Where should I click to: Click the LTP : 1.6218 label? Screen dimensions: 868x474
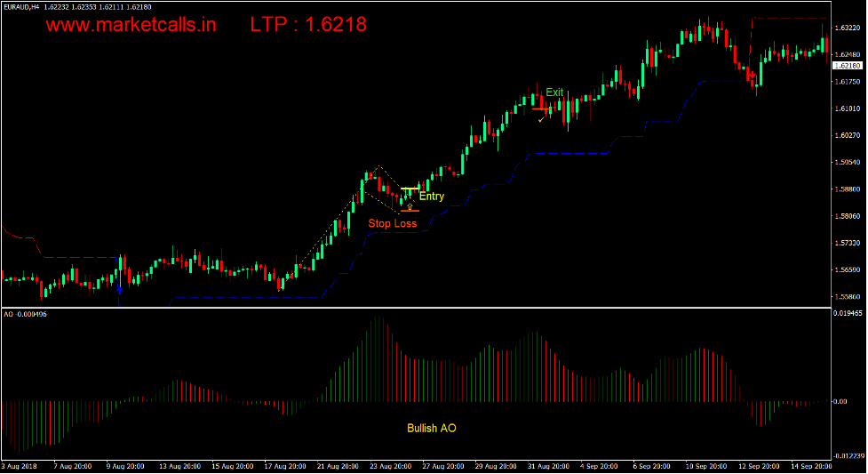point(308,25)
